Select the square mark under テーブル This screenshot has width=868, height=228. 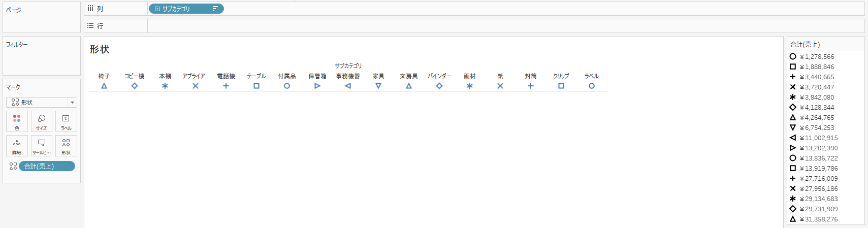click(x=256, y=86)
